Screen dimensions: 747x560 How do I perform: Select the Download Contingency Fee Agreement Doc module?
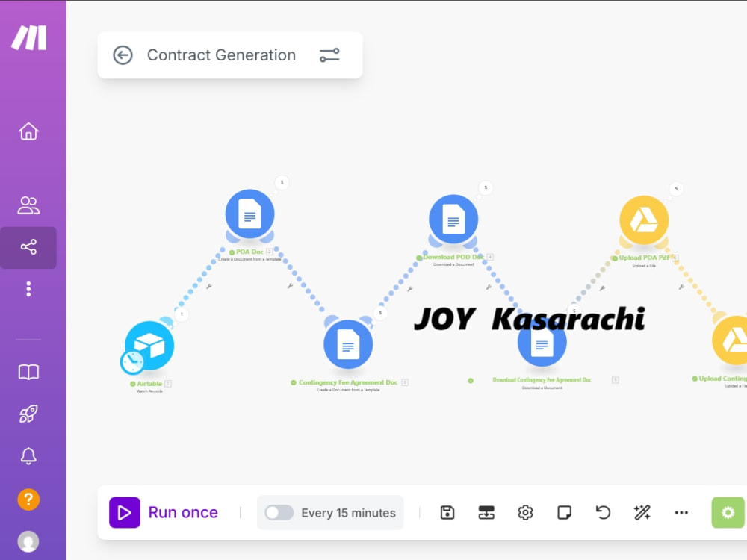coord(542,343)
